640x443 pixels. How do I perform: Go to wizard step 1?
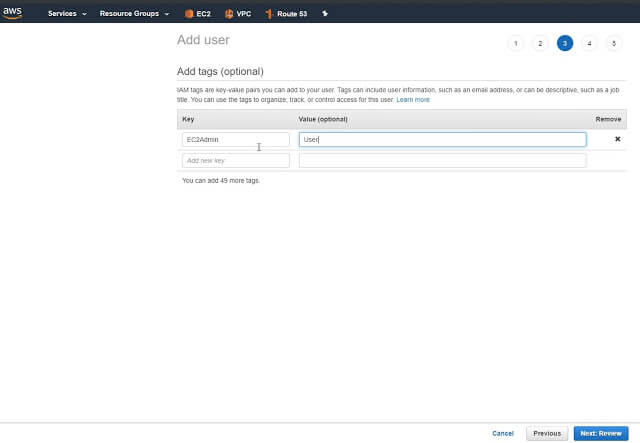click(515, 43)
